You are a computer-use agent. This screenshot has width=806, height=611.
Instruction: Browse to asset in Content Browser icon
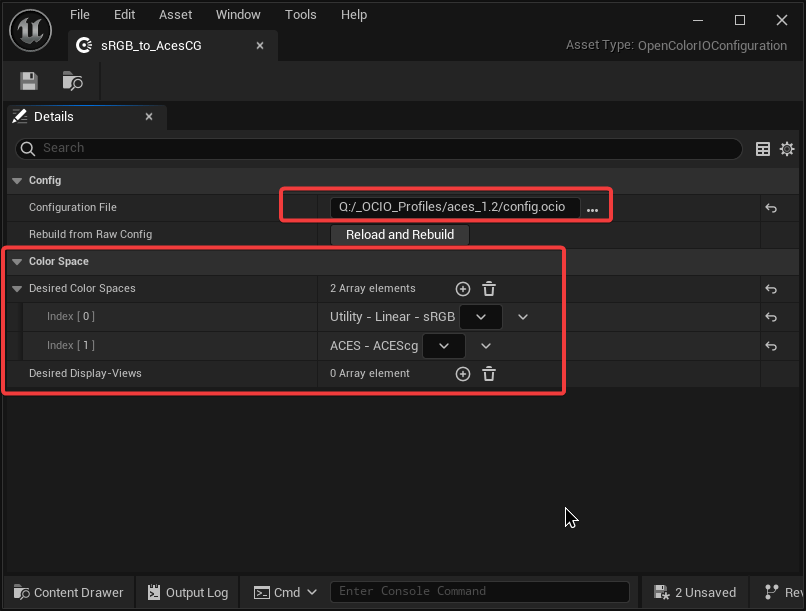click(x=72, y=81)
